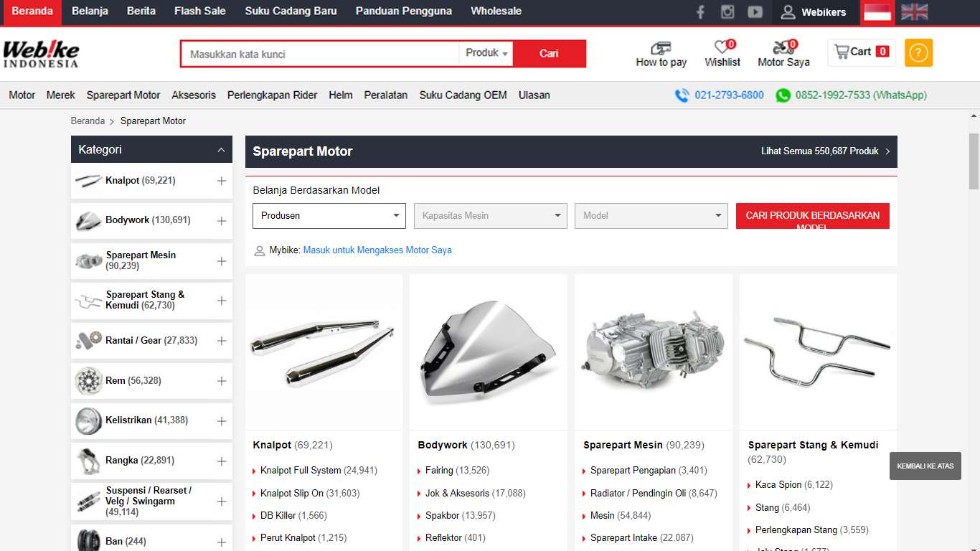The width and height of the screenshot is (980, 551).
Task: Open the Suku Cadang Baru menu
Action: tap(291, 11)
